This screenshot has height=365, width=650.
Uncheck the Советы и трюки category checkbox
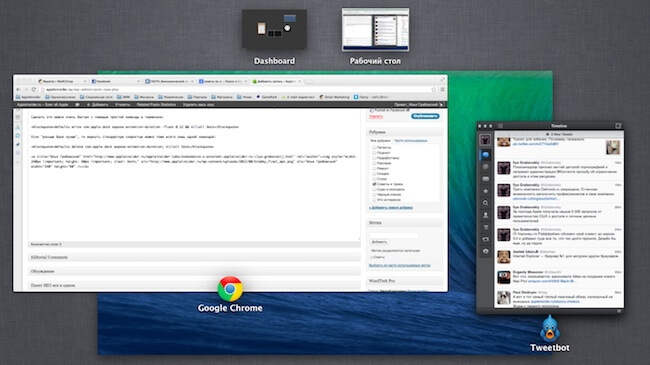[374, 184]
